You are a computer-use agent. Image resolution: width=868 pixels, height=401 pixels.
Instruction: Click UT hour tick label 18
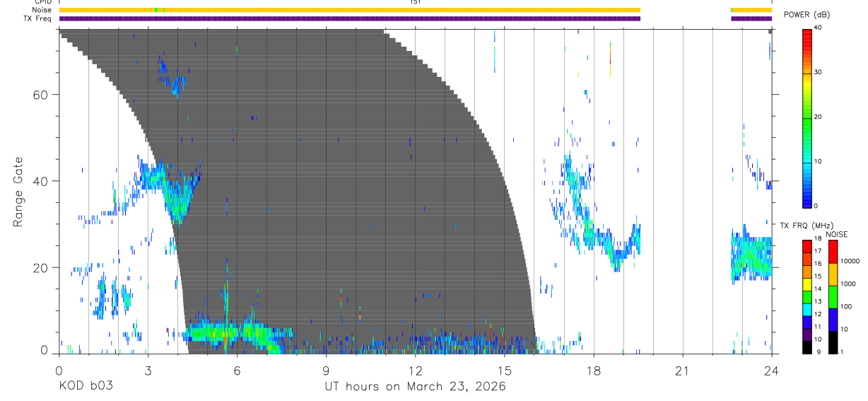pos(594,371)
